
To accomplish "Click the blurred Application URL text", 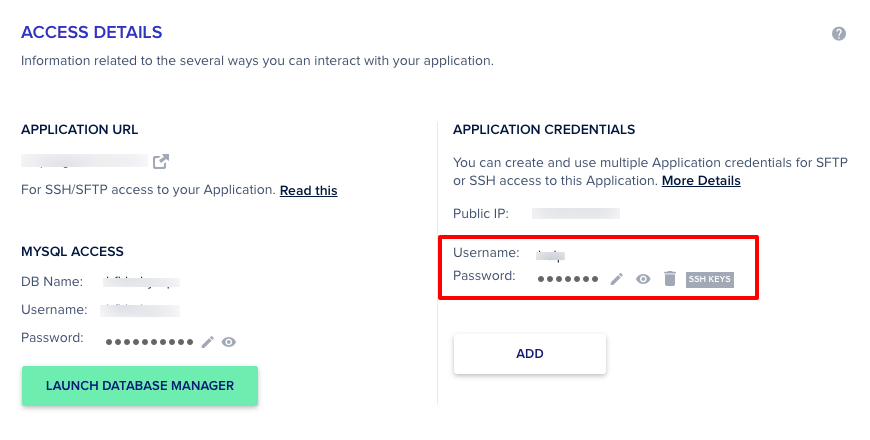I will pos(85,160).
